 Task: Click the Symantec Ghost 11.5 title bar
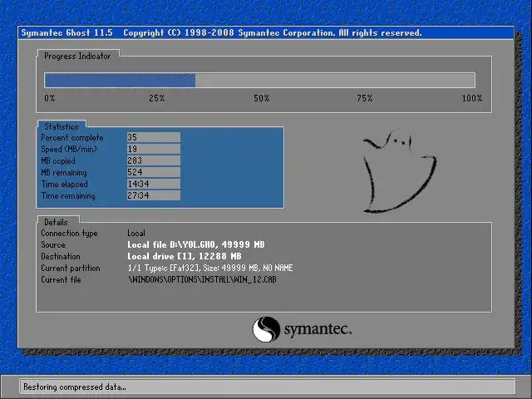(266, 33)
